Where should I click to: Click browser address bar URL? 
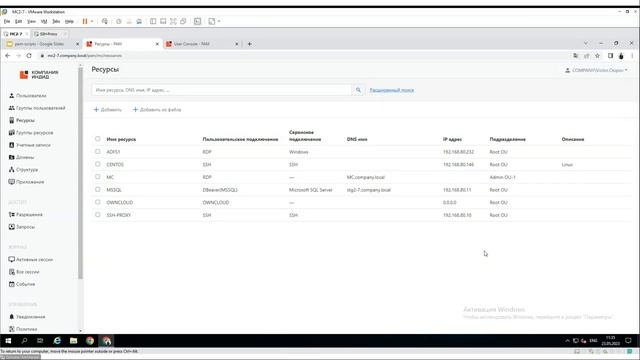pos(84,56)
